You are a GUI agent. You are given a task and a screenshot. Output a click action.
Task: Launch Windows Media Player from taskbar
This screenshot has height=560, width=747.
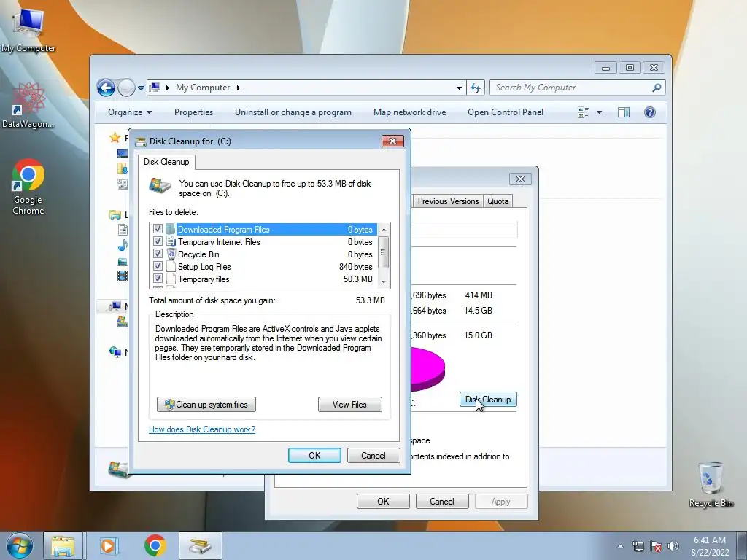[108, 545]
